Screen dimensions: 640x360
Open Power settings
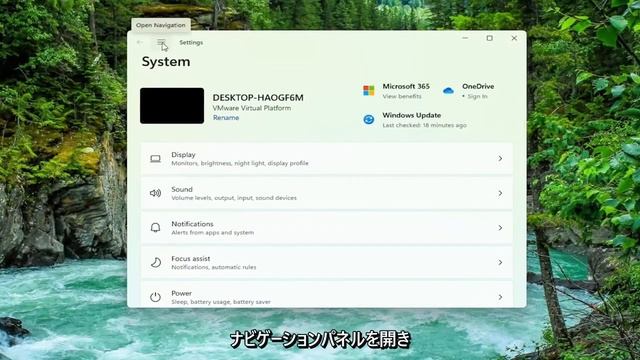[327, 295]
